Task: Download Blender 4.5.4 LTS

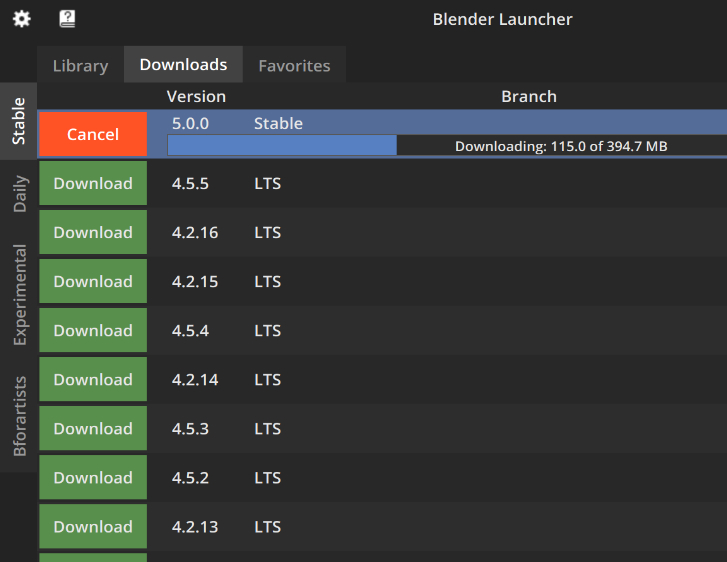Action: pyautogui.click(x=93, y=330)
